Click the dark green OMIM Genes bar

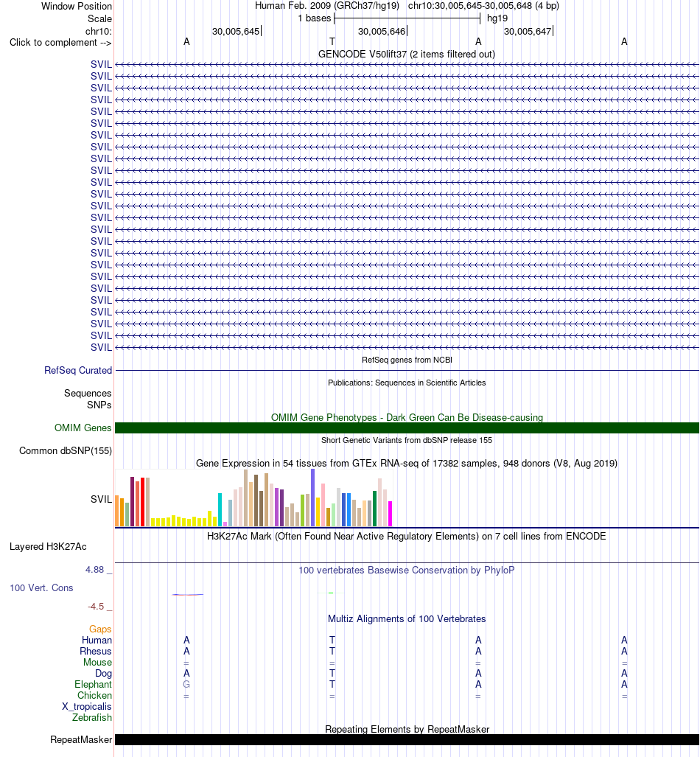(407, 428)
